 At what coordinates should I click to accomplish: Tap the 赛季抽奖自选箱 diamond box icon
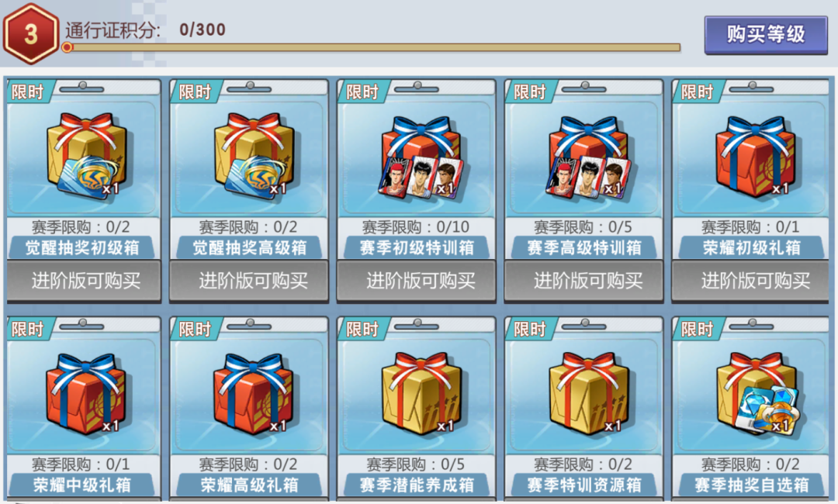(x=757, y=393)
